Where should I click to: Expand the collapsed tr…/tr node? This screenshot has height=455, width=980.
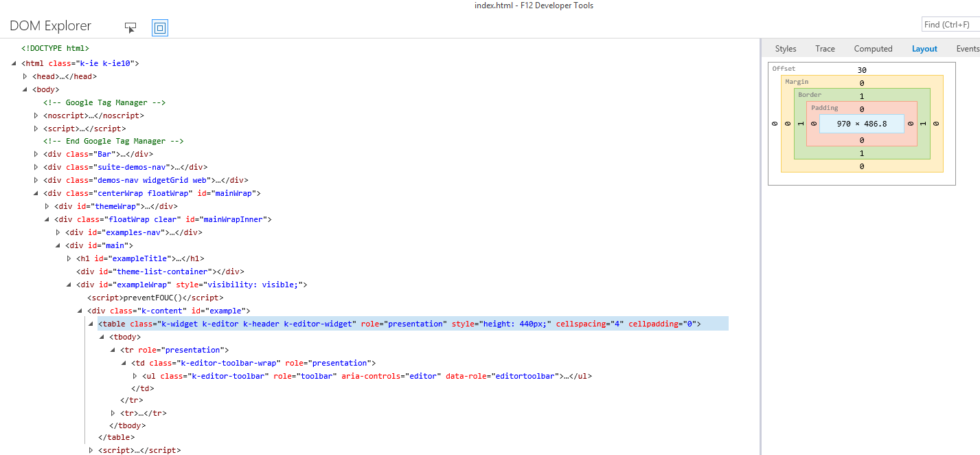click(113, 413)
